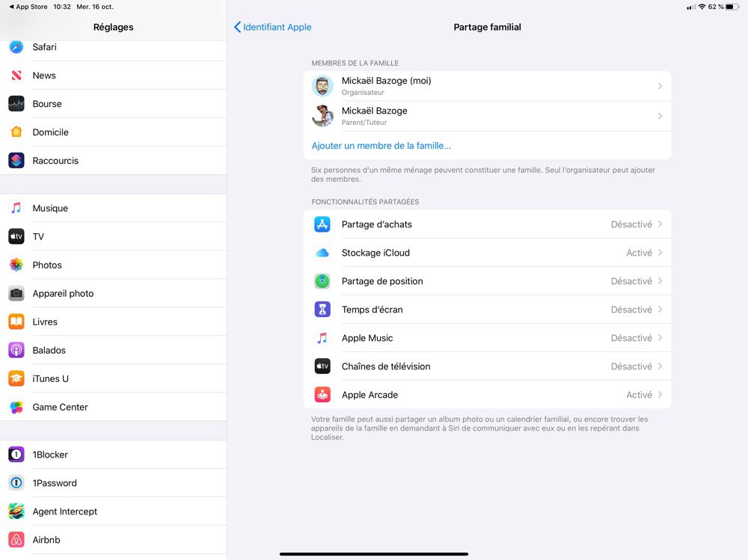Open Temps d'écran disclosure chevron

point(660,310)
